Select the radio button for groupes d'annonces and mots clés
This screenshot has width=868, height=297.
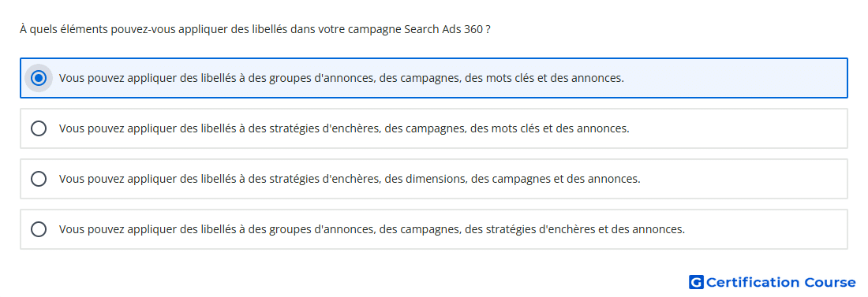pyautogui.click(x=38, y=78)
